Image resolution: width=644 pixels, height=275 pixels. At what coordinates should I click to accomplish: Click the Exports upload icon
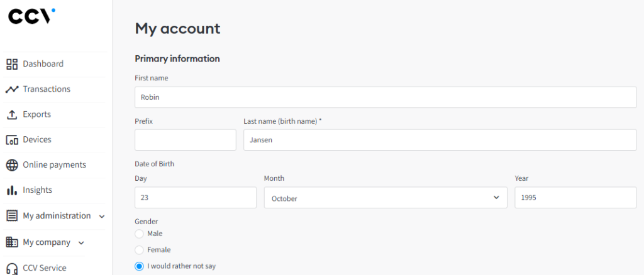tap(12, 114)
